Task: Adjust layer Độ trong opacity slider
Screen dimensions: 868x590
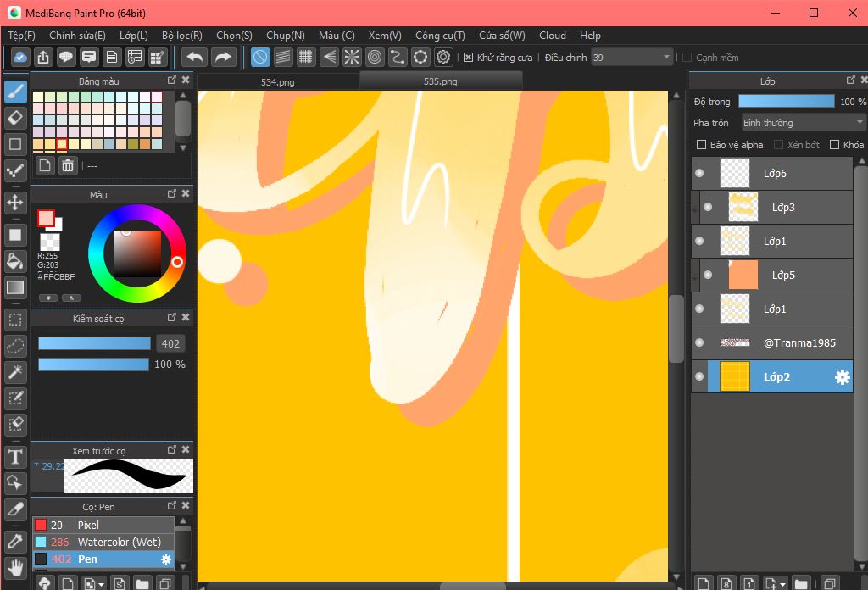Action: (787, 101)
